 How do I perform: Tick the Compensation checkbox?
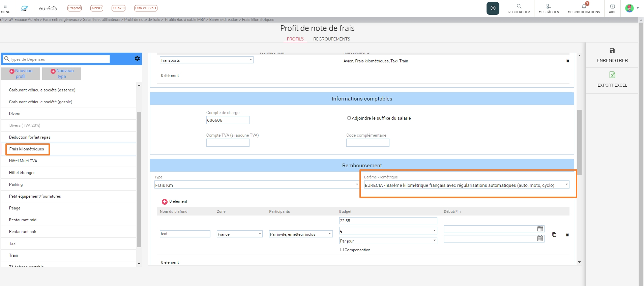342,250
